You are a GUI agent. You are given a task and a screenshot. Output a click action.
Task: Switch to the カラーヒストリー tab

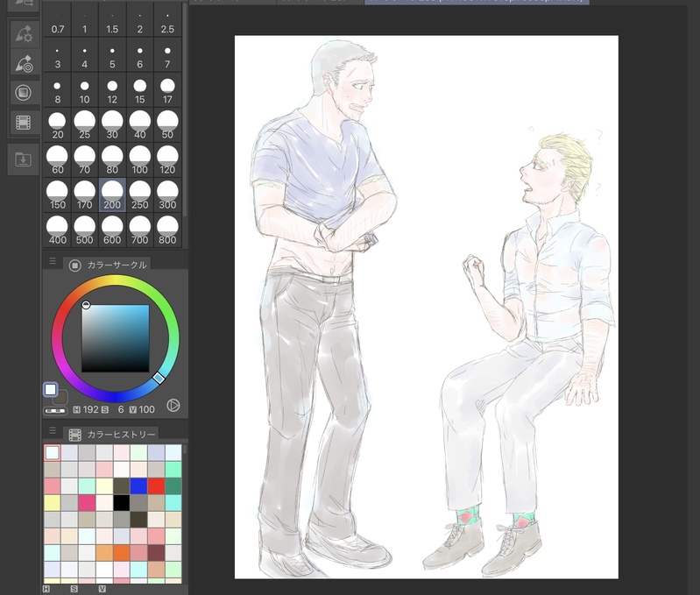tap(111, 434)
